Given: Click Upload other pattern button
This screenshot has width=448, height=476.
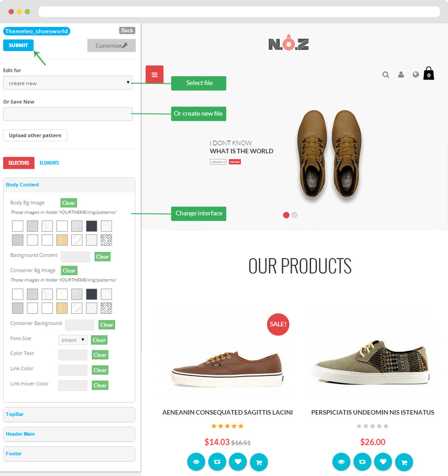Looking at the screenshot, I should tap(35, 135).
